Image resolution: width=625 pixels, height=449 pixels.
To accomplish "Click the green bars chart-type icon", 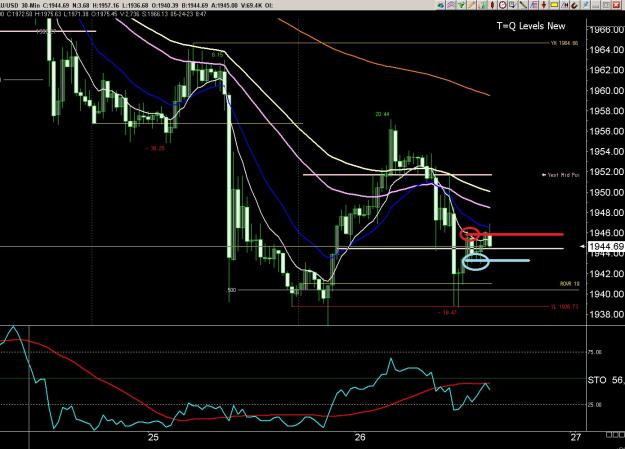I will click(483, 5).
